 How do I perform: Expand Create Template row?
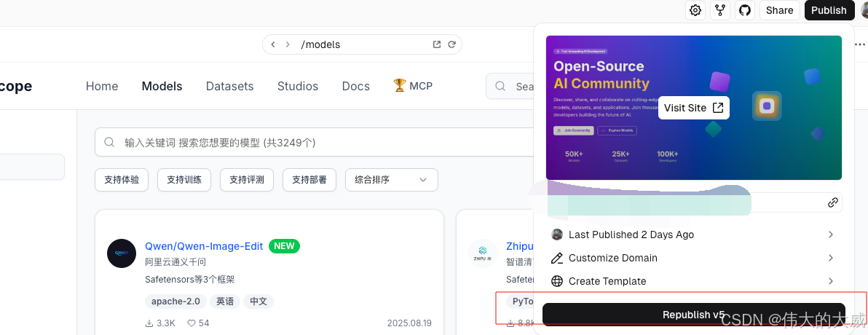tap(693, 281)
